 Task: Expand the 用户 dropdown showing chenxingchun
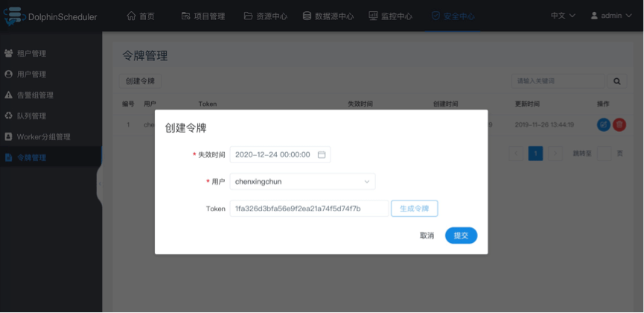[x=302, y=181]
